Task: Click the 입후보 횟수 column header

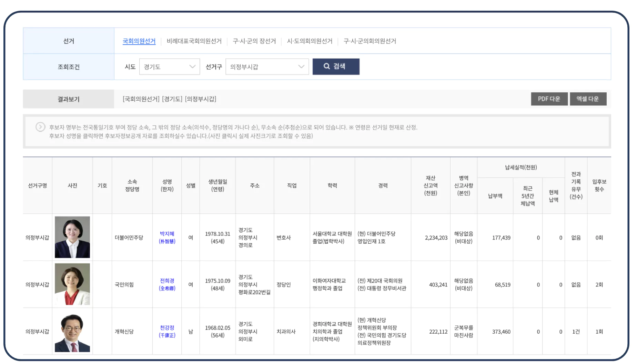Action: (599, 185)
